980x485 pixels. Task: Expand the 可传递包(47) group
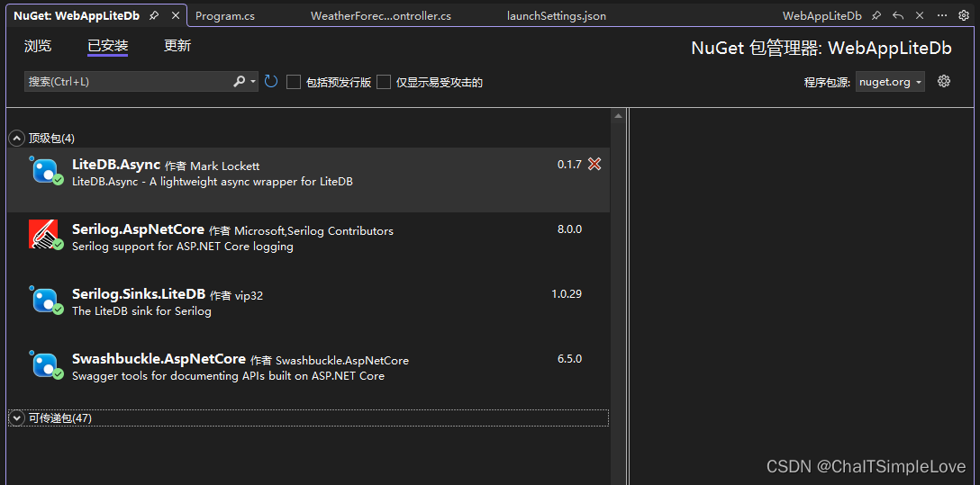click(x=16, y=418)
